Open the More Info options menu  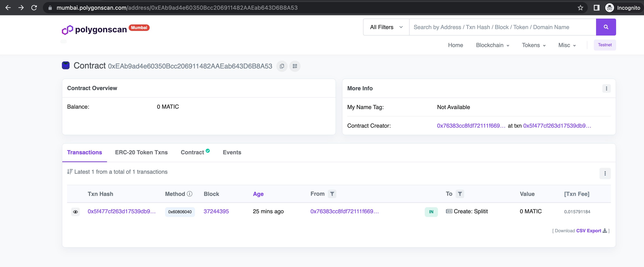[x=606, y=88]
